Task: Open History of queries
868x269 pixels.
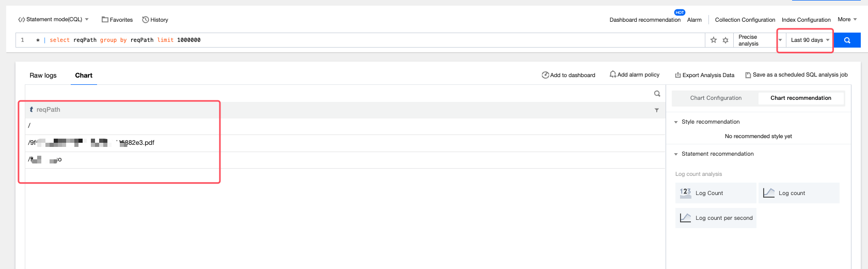Action: point(155,20)
